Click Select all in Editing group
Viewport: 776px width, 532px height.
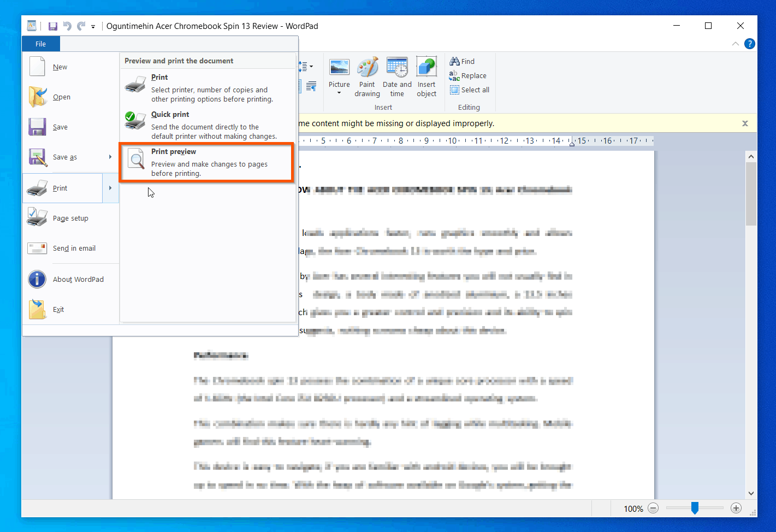click(x=470, y=90)
